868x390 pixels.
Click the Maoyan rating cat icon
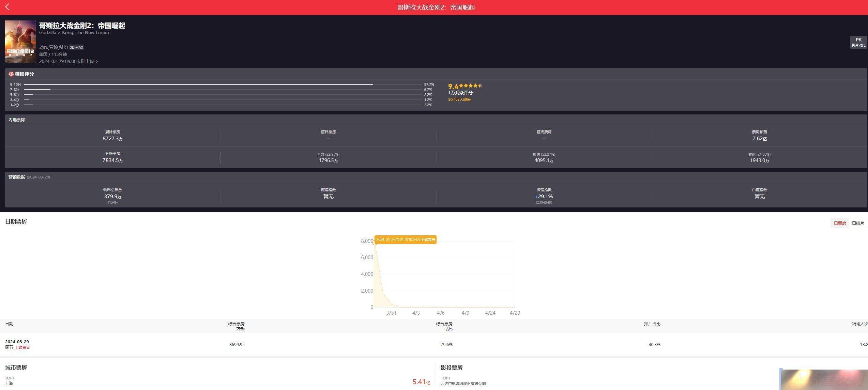(11, 74)
